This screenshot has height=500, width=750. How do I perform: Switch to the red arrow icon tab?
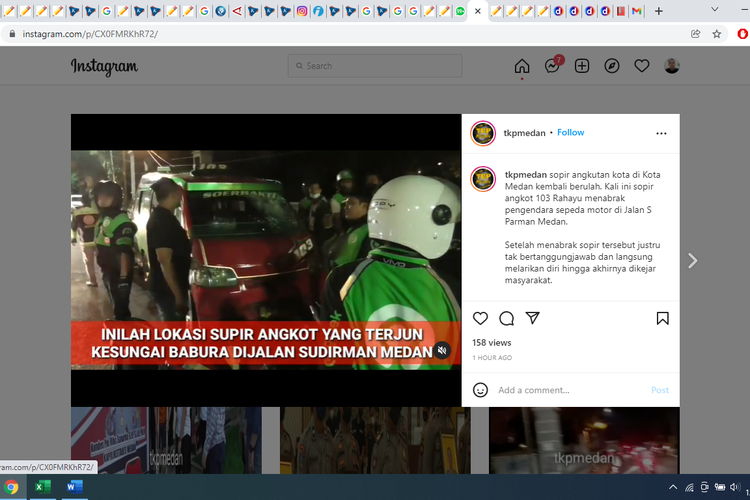coord(237,11)
